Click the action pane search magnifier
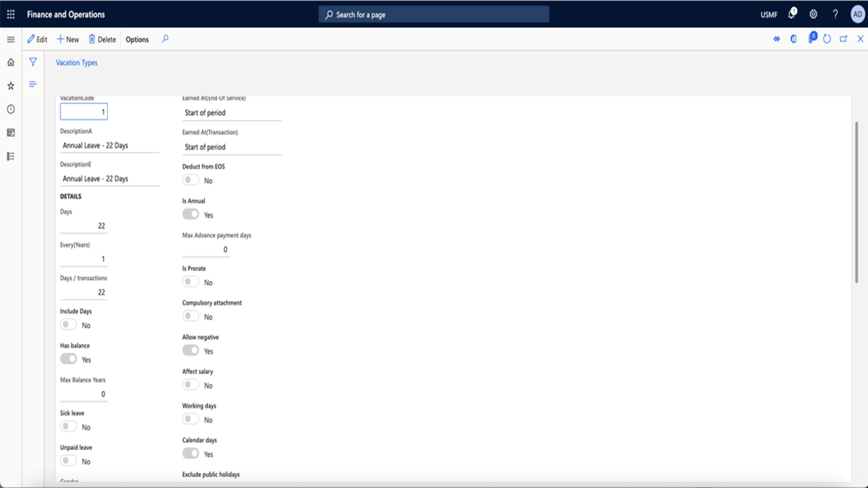Viewport: 868px width, 488px height. click(165, 39)
